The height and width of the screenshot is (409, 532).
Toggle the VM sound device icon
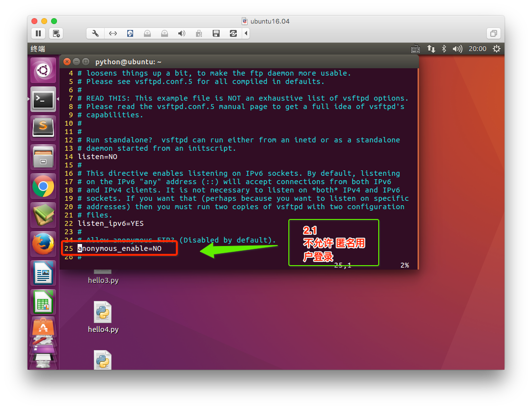click(182, 33)
